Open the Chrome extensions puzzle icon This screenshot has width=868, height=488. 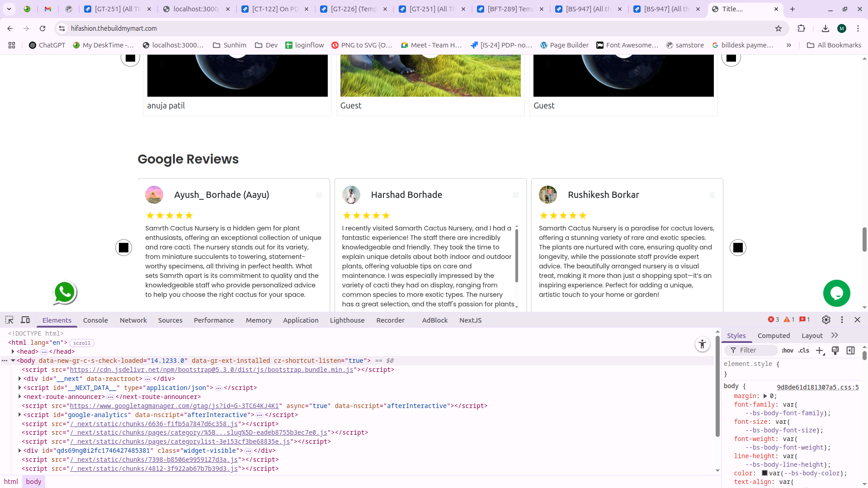(802, 28)
